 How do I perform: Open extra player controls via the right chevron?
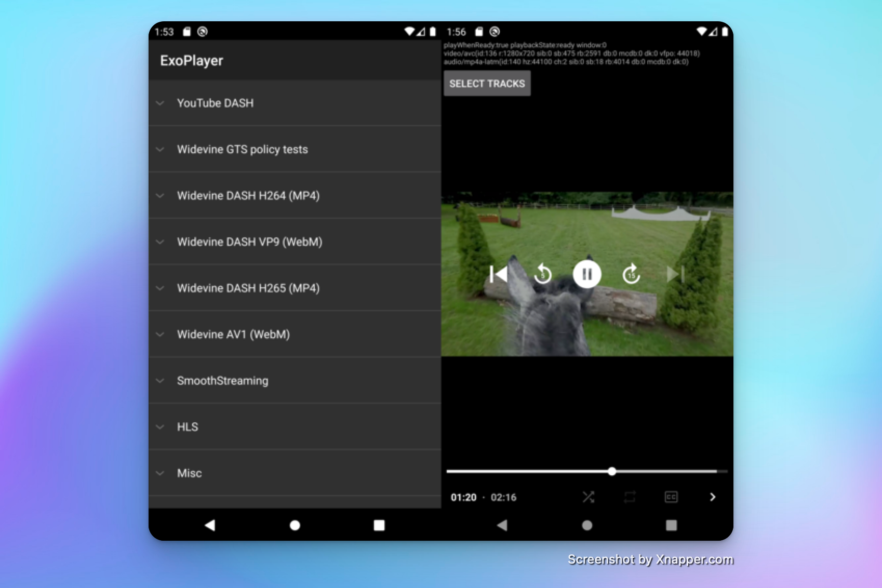pyautogui.click(x=712, y=497)
